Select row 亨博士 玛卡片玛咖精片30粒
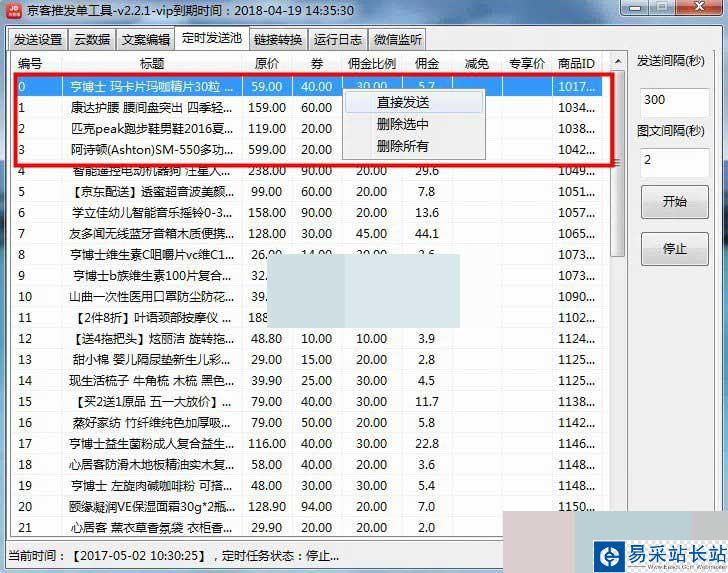Viewport: 728px width, 573px height. click(x=309, y=86)
